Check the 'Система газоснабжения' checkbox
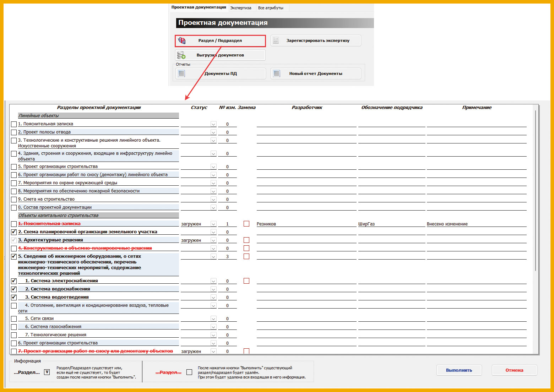The height and width of the screenshot is (392, 554). 14,327
